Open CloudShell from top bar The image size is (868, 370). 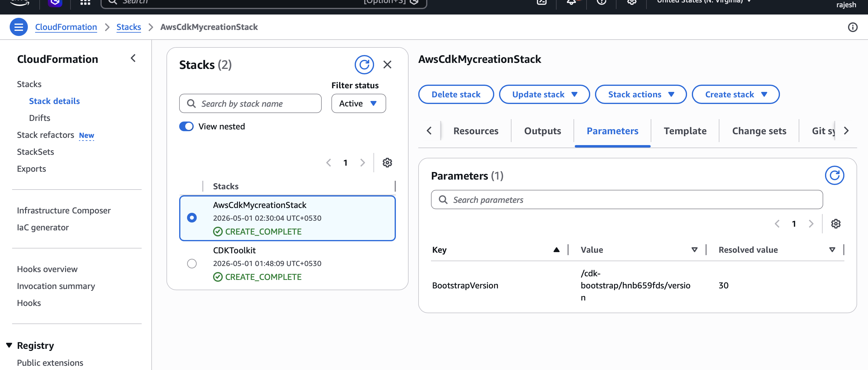[541, 2]
